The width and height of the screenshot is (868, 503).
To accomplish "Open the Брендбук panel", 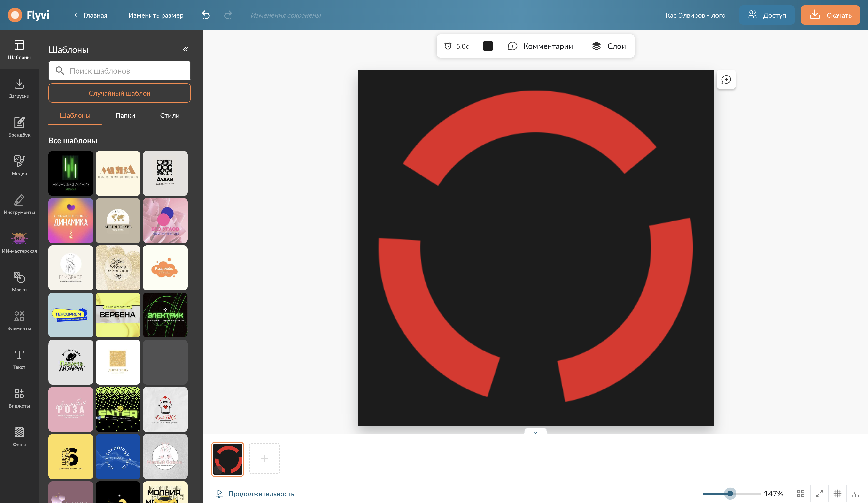I will (x=19, y=127).
